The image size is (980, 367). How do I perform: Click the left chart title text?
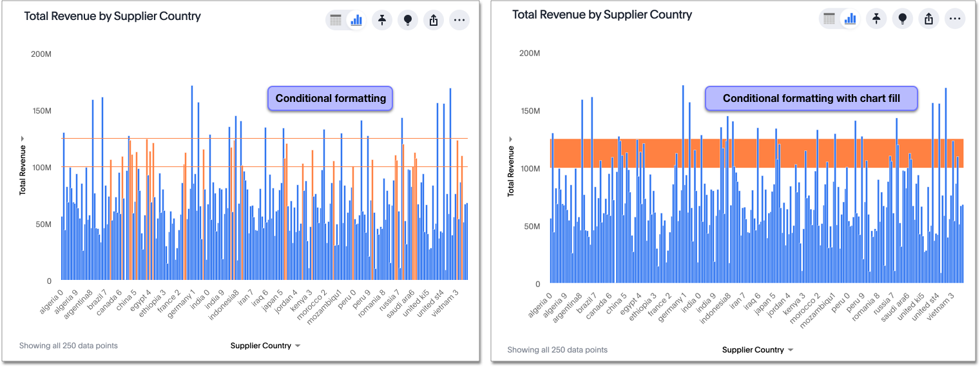tap(112, 16)
